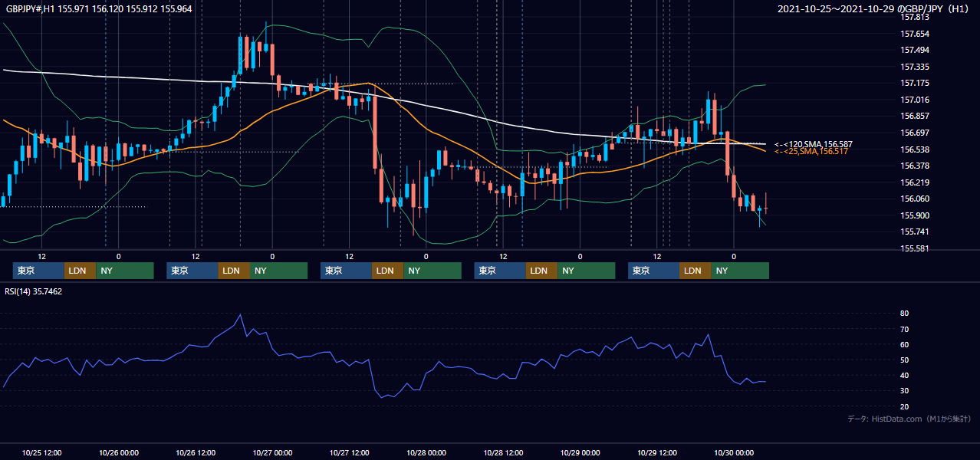Image resolution: width=980 pixels, height=460 pixels.
Task: Select the LDN session block for October 27
Action: (x=387, y=271)
